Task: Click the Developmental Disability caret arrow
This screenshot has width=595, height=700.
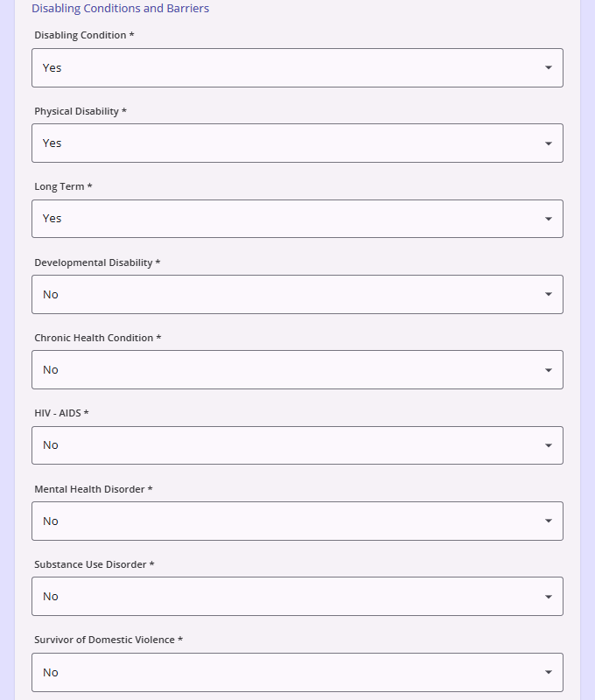Action: click(x=549, y=294)
